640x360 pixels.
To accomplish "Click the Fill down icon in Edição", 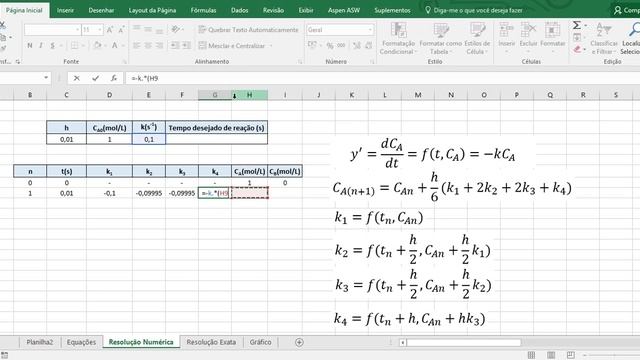I will (x=577, y=38).
